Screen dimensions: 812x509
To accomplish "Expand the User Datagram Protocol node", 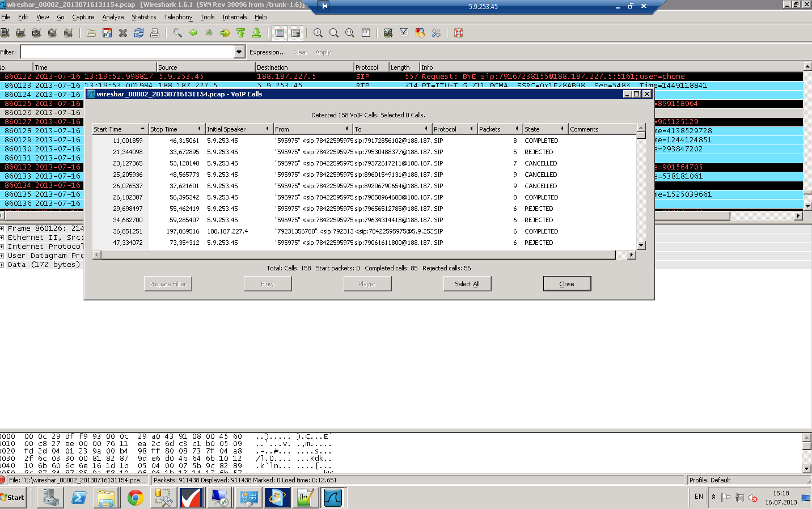I will tap(2, 256).
